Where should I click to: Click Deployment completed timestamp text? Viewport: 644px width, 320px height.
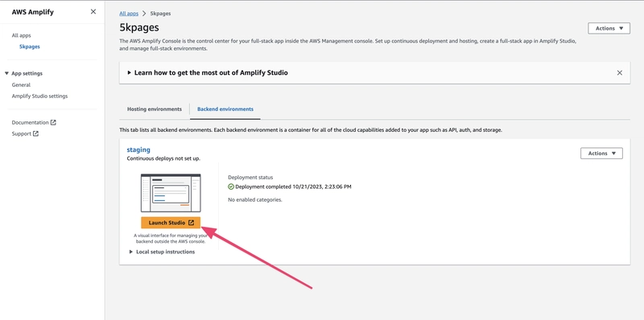[293, 187]
